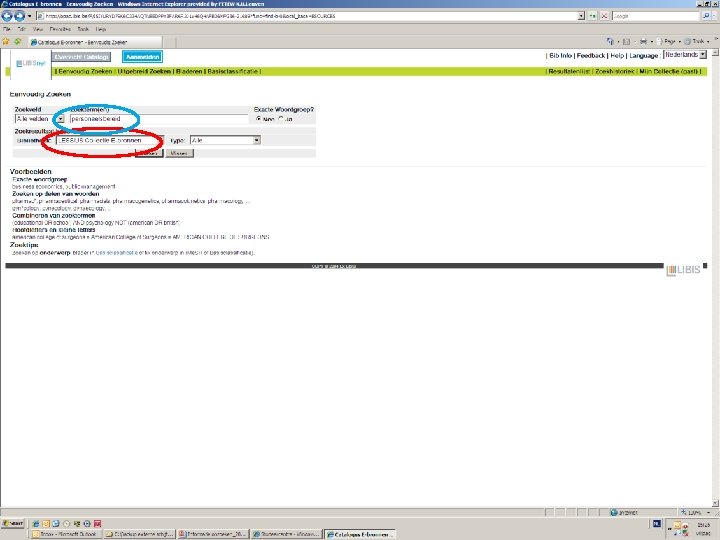Click the Feeds icon in command bar
Viewport: 720px width, 540px height.
coord(626,41)
